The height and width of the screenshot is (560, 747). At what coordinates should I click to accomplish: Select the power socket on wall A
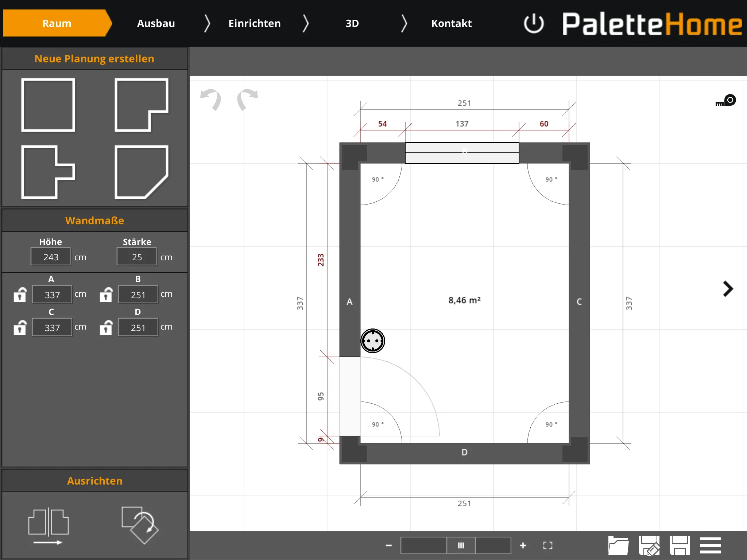click(373, 341)
